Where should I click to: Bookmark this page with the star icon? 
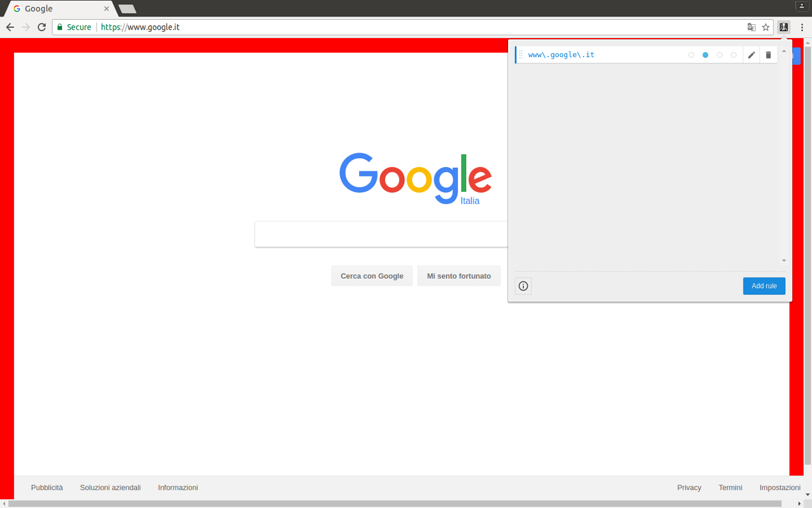(x=766, y=27)
